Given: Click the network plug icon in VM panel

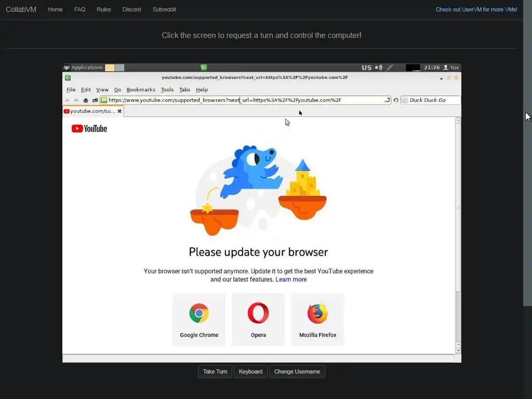Looking at the screenshot, I should 390,68.
